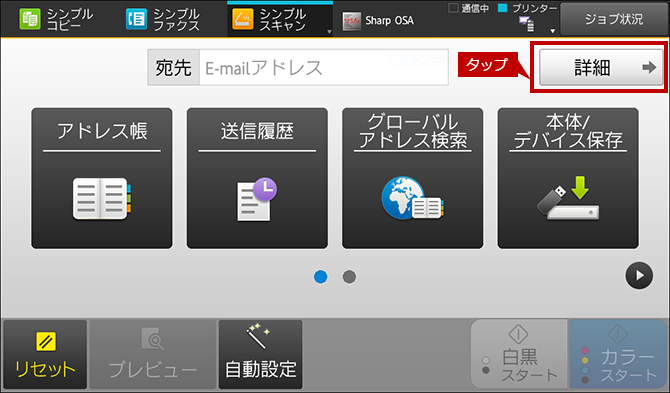670x393 pixels.
Task: Click the E-mailアドレス destination field
Action: (x=324, y=67)
